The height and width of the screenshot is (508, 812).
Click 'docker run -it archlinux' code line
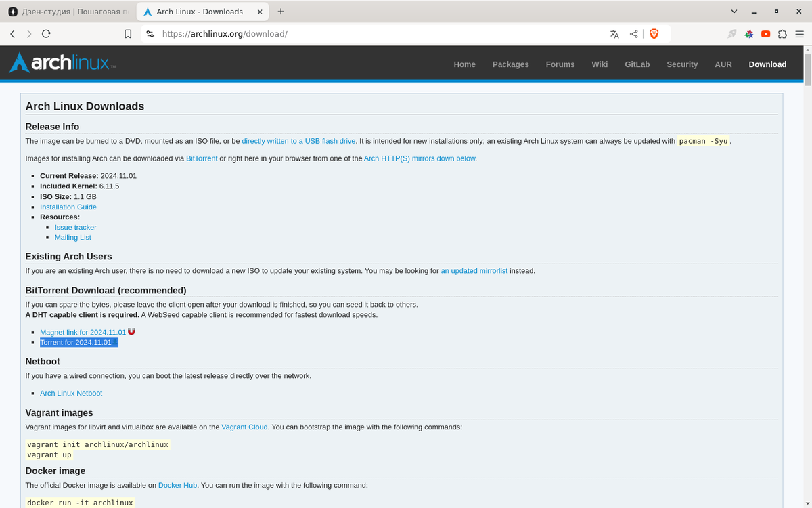click(x=80, y=503)
